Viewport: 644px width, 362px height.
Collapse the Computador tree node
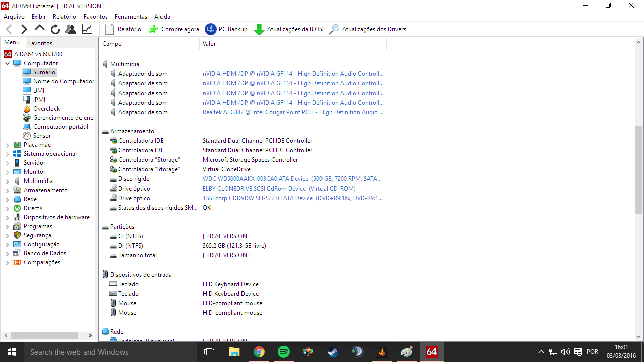point(8,63)
